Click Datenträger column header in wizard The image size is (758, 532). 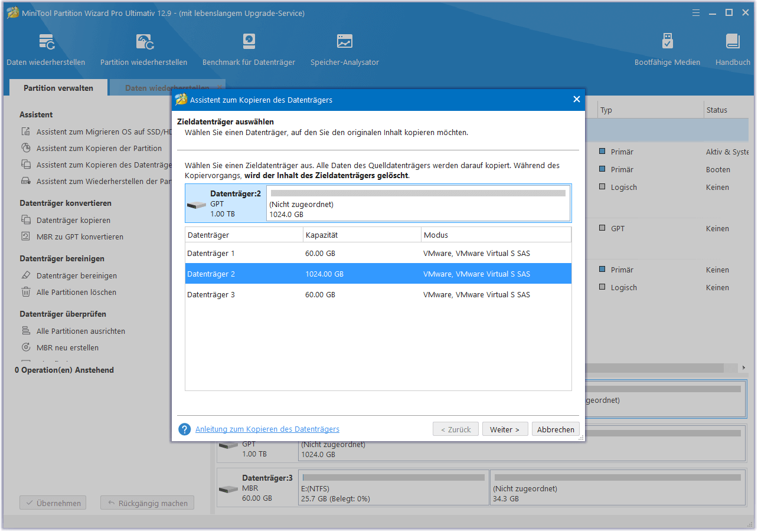point(244,235)
